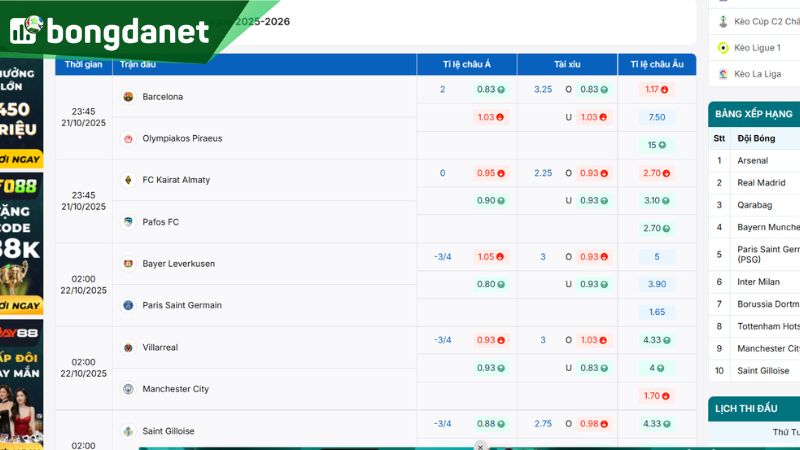Click the Manchester City team logo

(128, 389)
